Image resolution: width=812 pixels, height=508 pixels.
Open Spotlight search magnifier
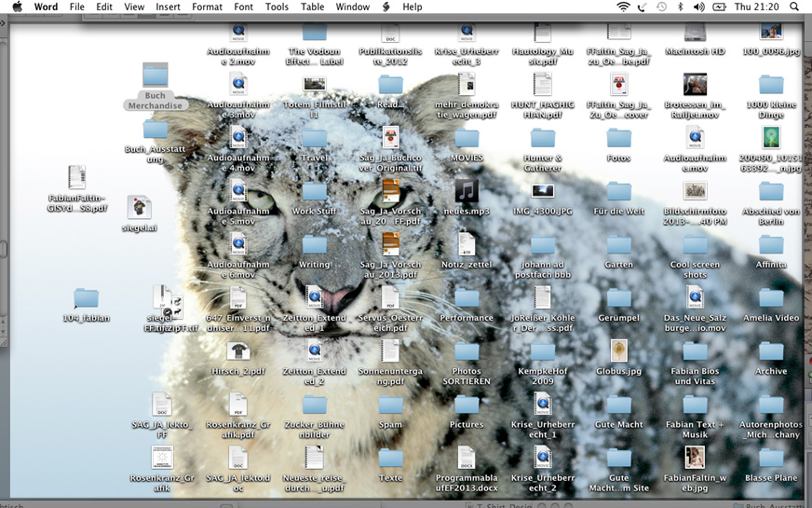pos(793,7)
